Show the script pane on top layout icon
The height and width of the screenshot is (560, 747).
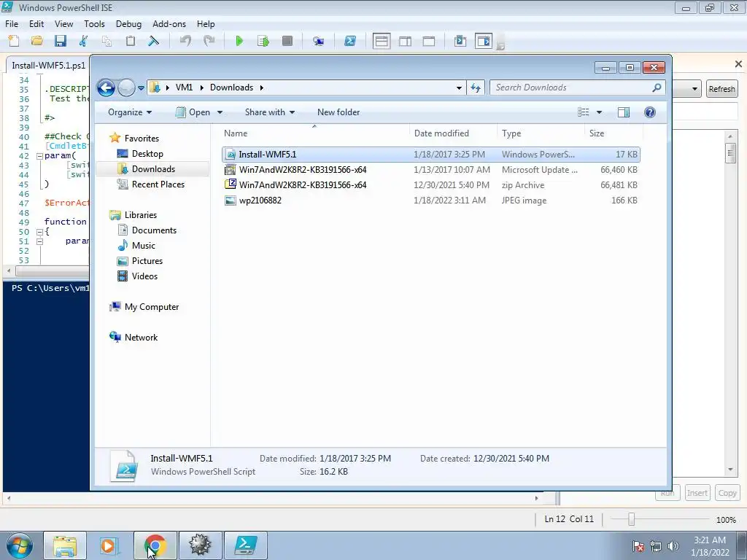382,41
